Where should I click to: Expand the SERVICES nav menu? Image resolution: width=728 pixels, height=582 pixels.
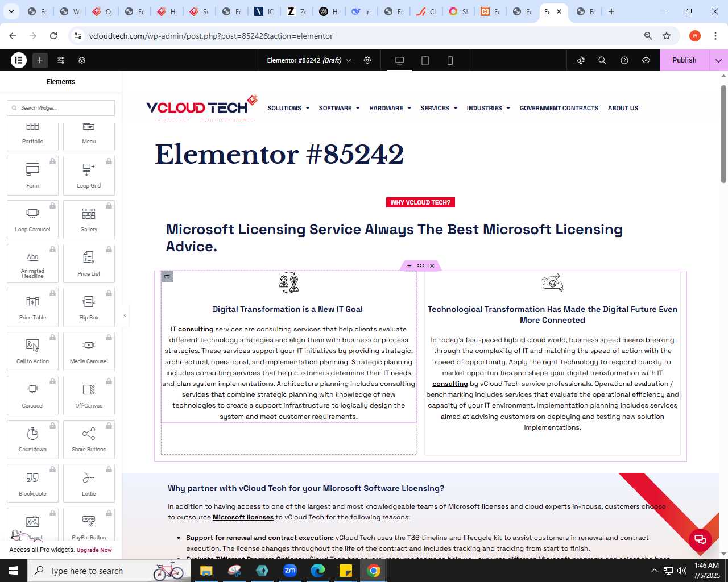point(439,108)
